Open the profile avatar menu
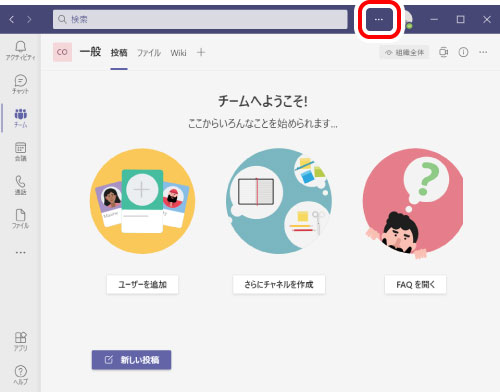 click(x=408, y=20)
